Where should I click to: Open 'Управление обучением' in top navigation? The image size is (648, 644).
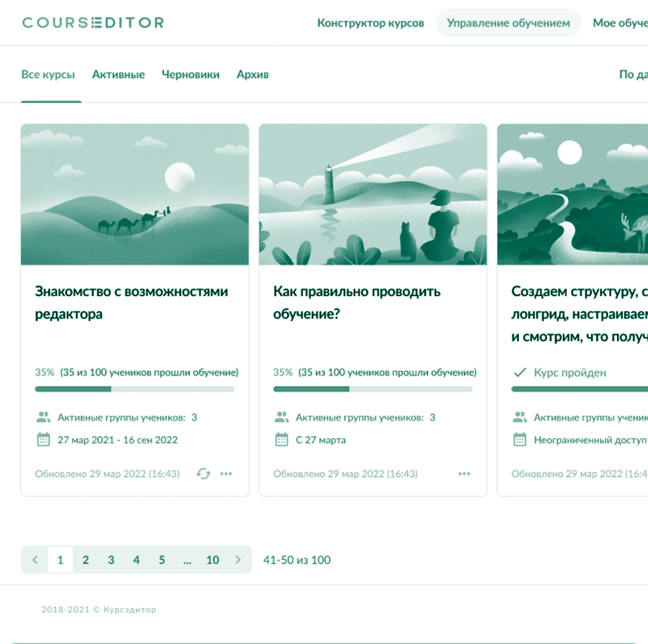[508, 23]
